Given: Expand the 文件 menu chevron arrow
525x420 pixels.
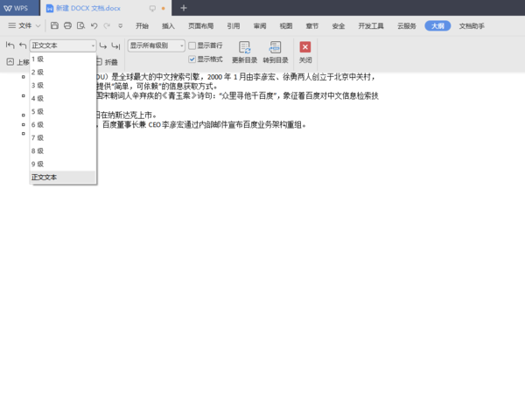Looking at the screenshot, I should tap(38, 25).
